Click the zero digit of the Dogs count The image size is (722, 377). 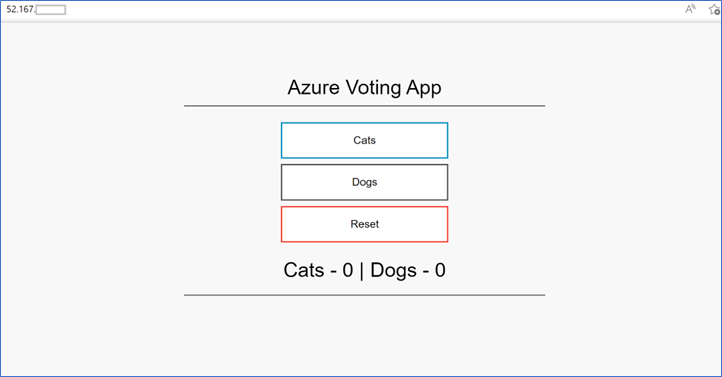440,270
